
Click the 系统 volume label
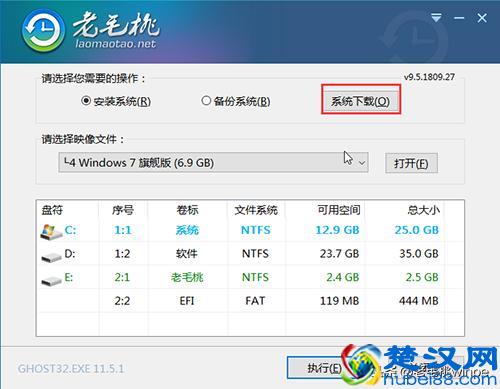click(187, 230)
